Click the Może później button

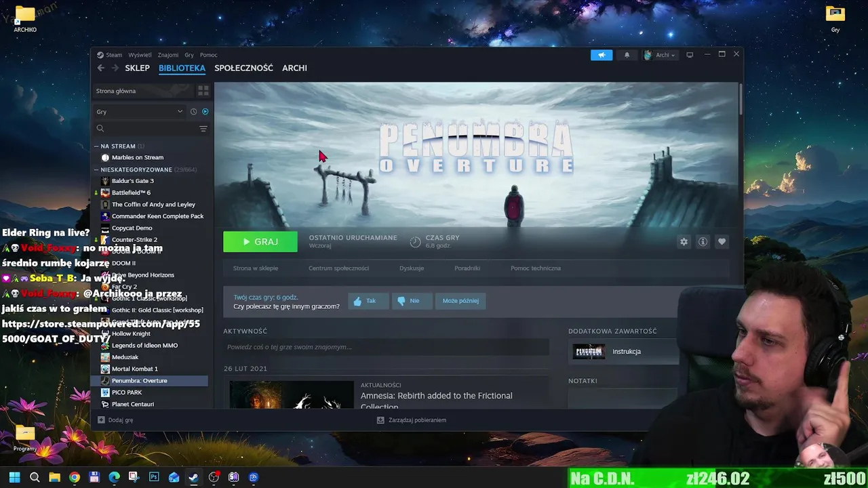click(x=460, y=301)
